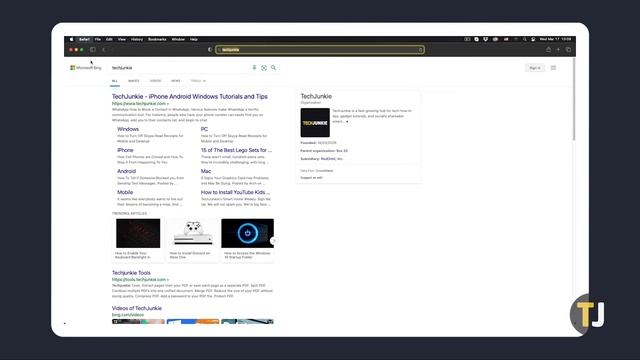Expand TechJunkie description with arrow
The image size is (640, 360).
pos(347,122)
